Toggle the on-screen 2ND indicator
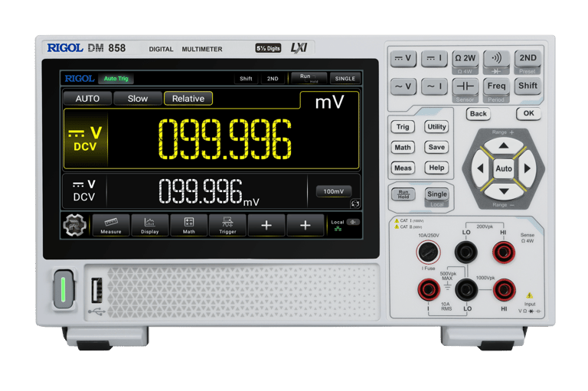This screenshot has width=588, height=391. point(273,78)
